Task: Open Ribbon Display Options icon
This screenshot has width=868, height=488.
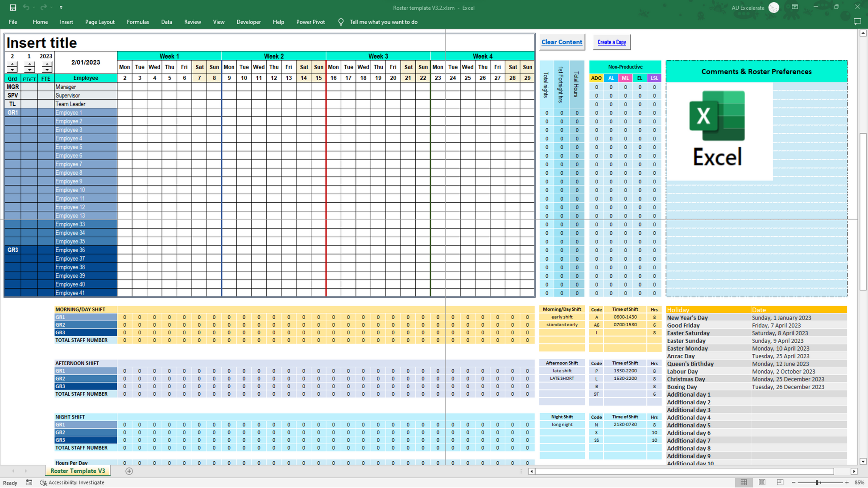Action: point(795,7)
